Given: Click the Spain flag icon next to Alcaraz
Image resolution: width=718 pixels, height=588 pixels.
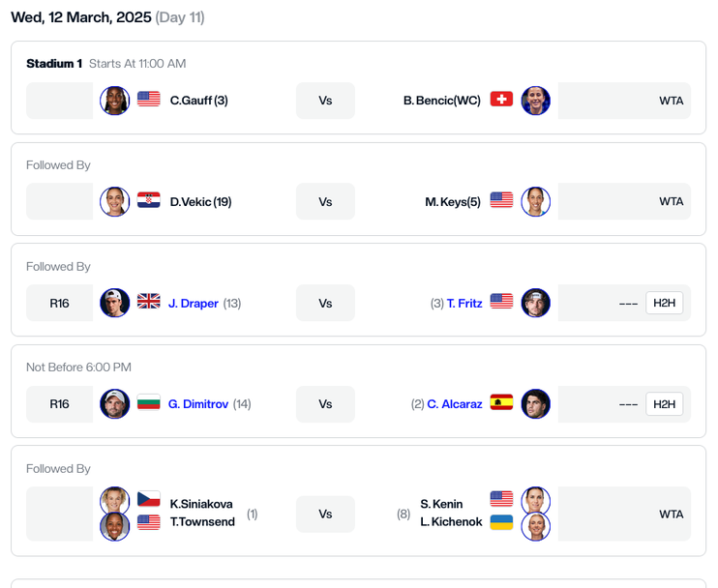Looking at the screenshot, I should 501,402.
